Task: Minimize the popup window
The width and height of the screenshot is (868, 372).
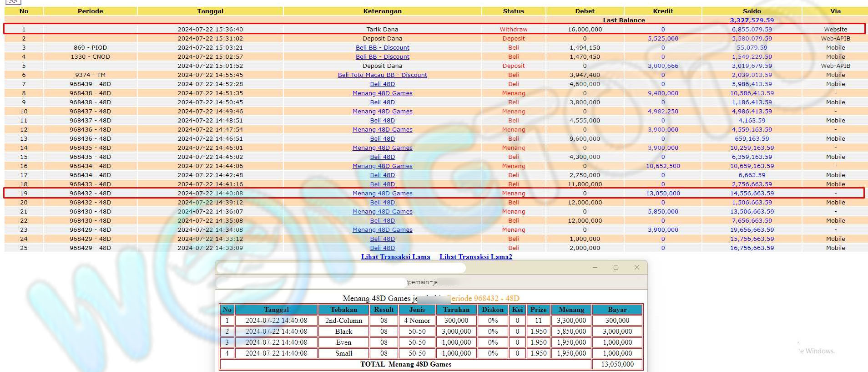Action: [595, 267]
